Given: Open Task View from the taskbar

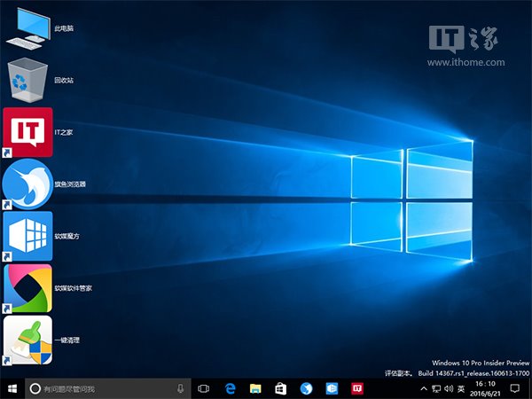Looking at the screenshot, I should coord(203,388).
